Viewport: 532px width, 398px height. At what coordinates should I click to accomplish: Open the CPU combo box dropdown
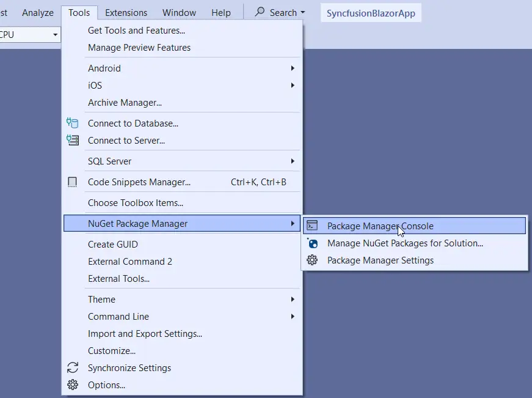point(57,34)
